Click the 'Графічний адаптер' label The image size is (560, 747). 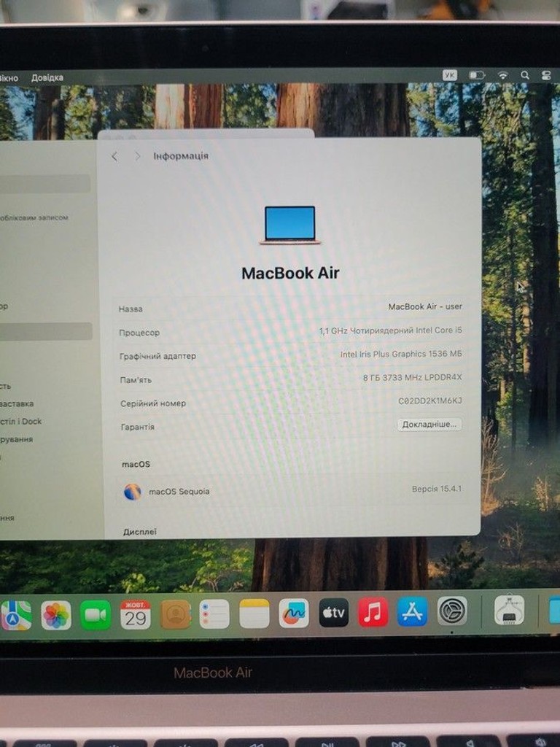[157, 356]
